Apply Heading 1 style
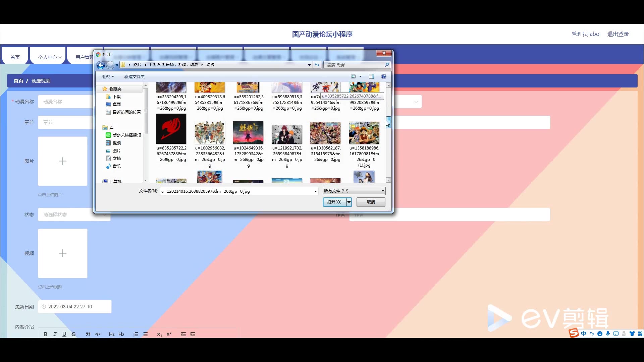 point(112,334)
